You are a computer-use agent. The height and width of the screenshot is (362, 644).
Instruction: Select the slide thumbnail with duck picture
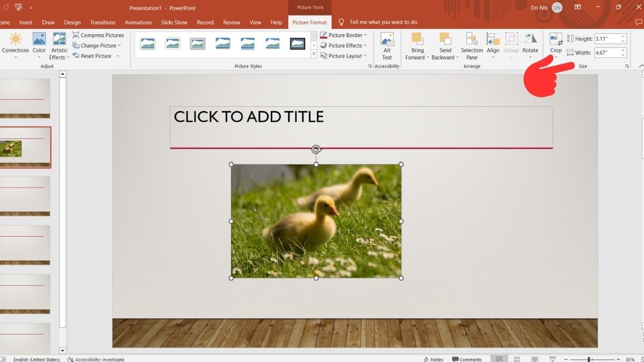click(x=25, y=147)
